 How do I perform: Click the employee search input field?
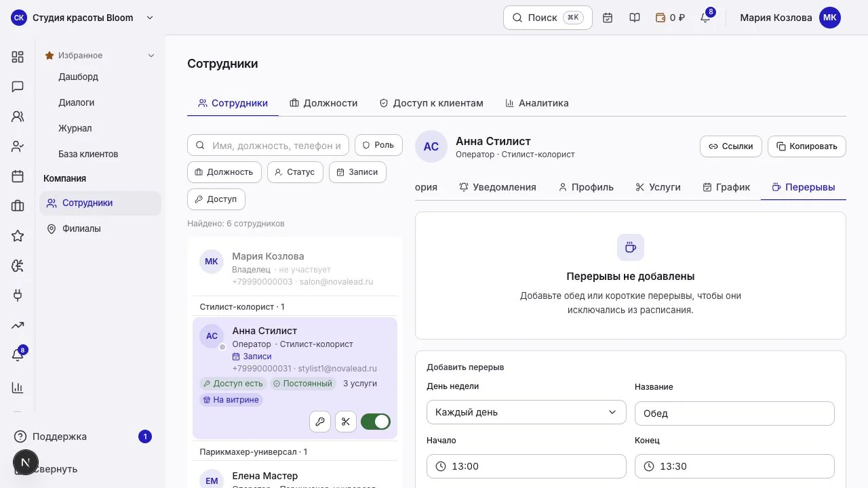tap(268, 145)
